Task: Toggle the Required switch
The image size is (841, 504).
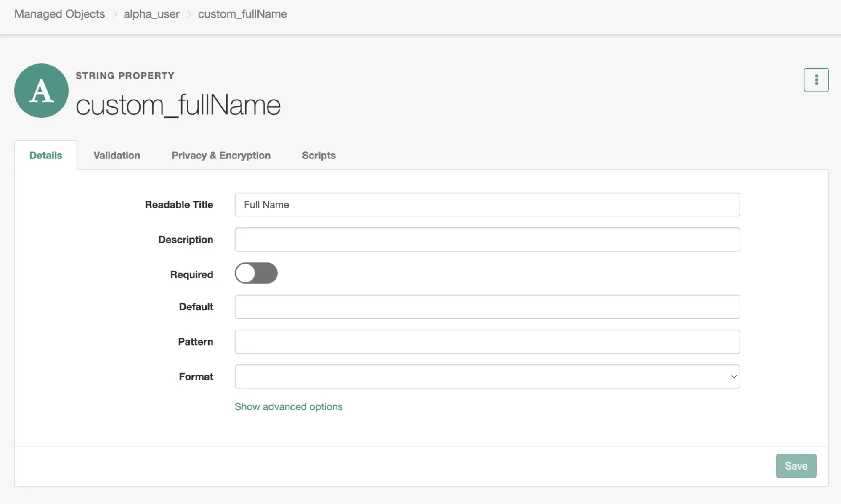Action: (256, 273)
